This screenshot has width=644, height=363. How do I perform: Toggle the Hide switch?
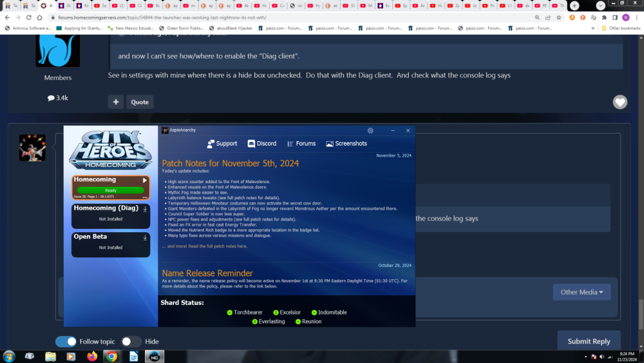click(131, 341)
